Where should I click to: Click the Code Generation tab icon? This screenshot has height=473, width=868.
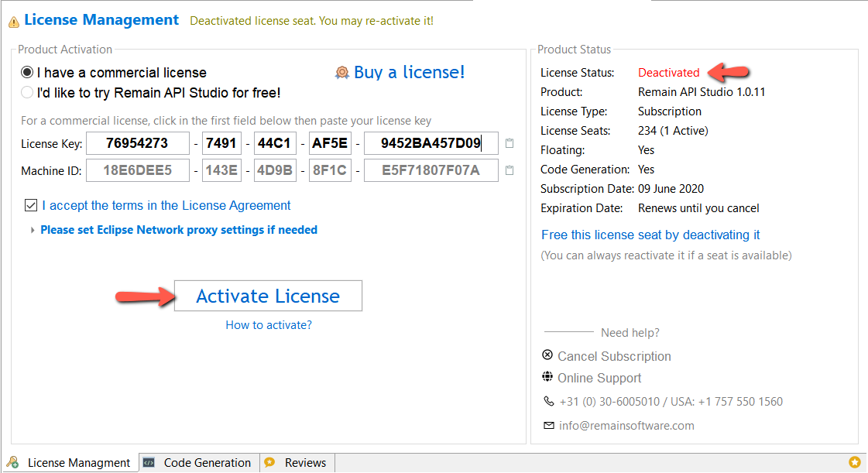tap(149, 462)
